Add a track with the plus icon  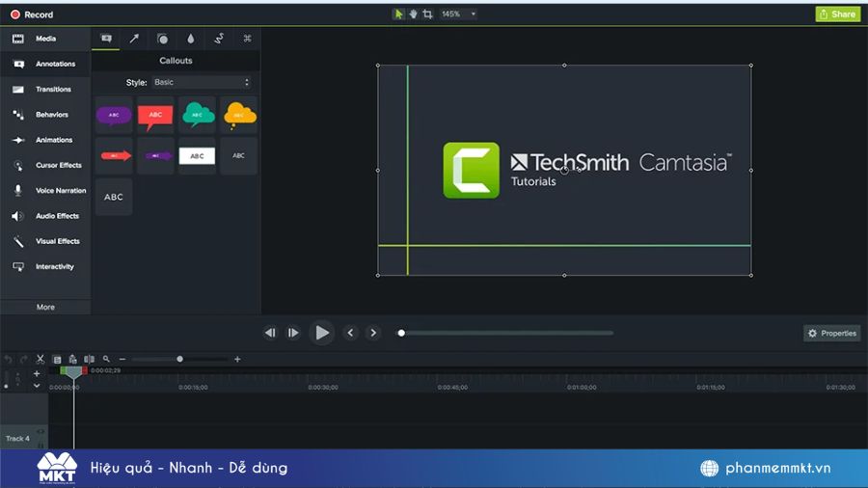tap(37, 374)
